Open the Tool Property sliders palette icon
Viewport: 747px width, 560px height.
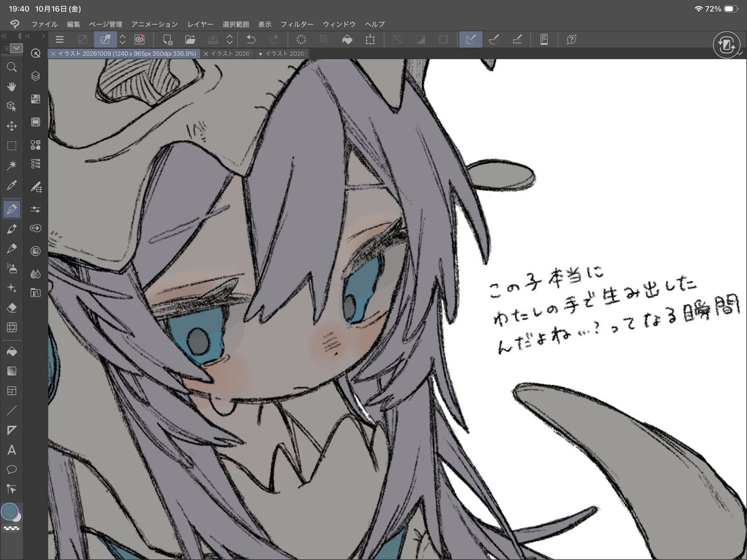point(36,209)
